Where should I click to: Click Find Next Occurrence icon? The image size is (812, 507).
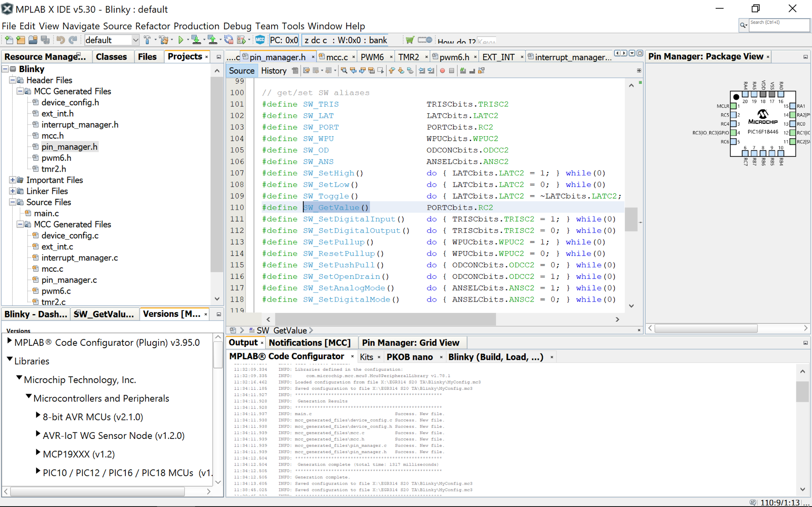[362, 71]
